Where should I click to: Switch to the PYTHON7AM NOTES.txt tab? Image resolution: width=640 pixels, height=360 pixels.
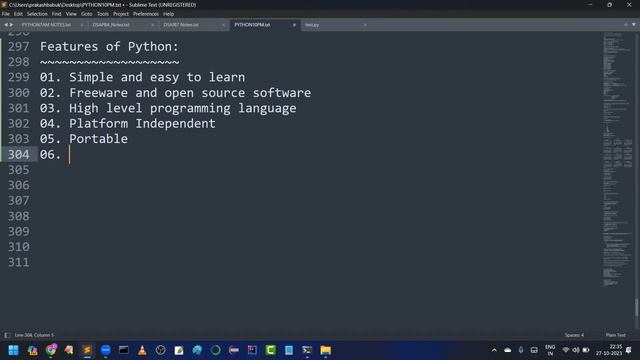(47, 25)
